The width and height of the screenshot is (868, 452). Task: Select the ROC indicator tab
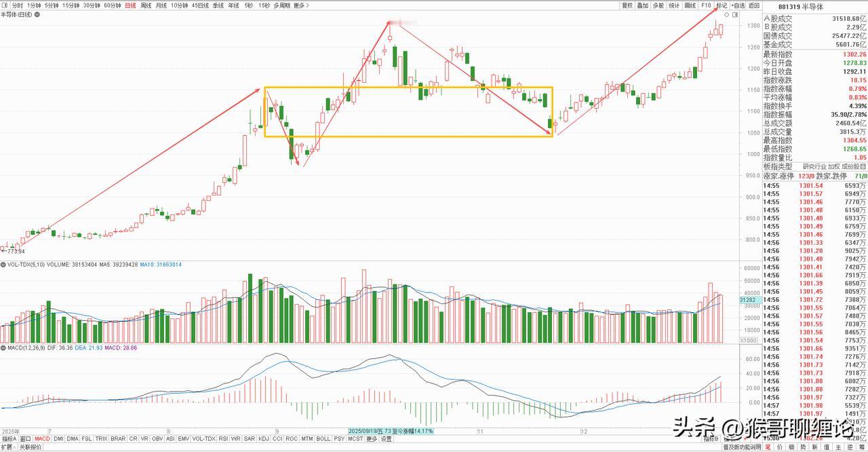coord(292,438)
